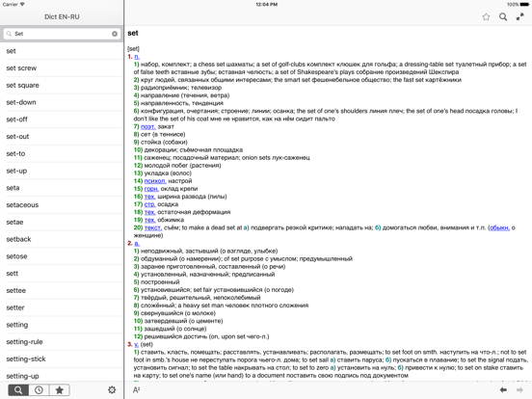This screenshot has width=532, height=399.
Task: Select 'settee' entry
Action: coord(62,290)
